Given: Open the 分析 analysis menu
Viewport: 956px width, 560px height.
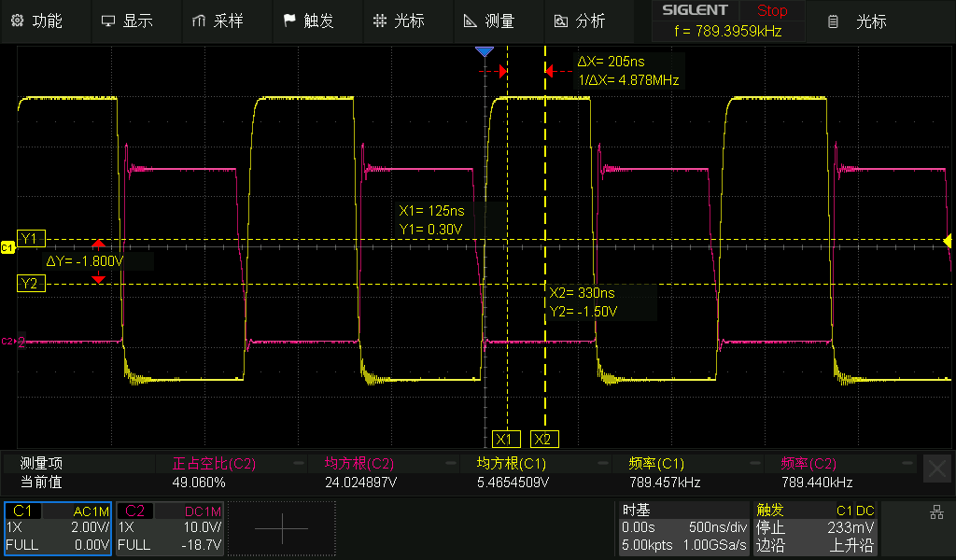Looking at the screenshot, I should [580, 21].
